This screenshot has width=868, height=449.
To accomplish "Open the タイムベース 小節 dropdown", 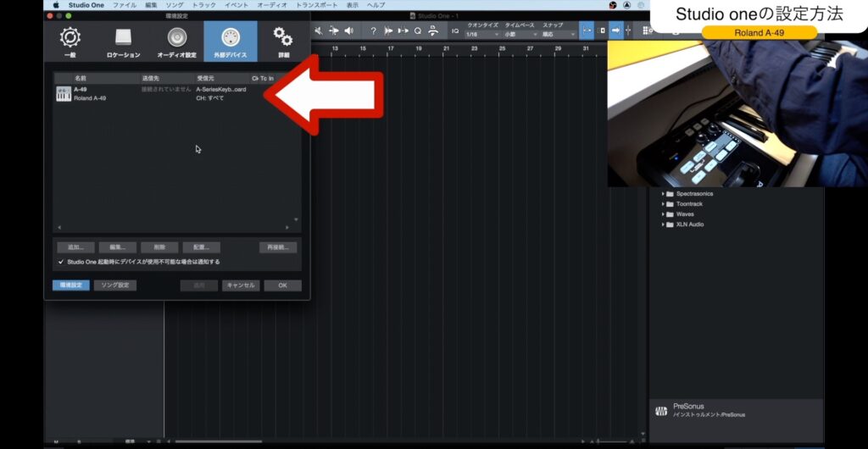I will (520, 34).
